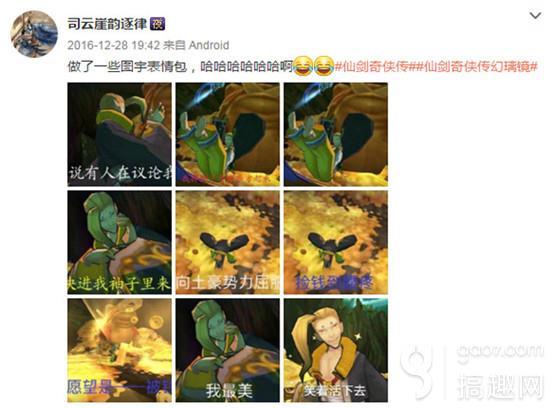The height and width of the screenshot is (408, 550).
Task: Open the 司云崖韵逐律 username profile link
Action: pos(107,24)
